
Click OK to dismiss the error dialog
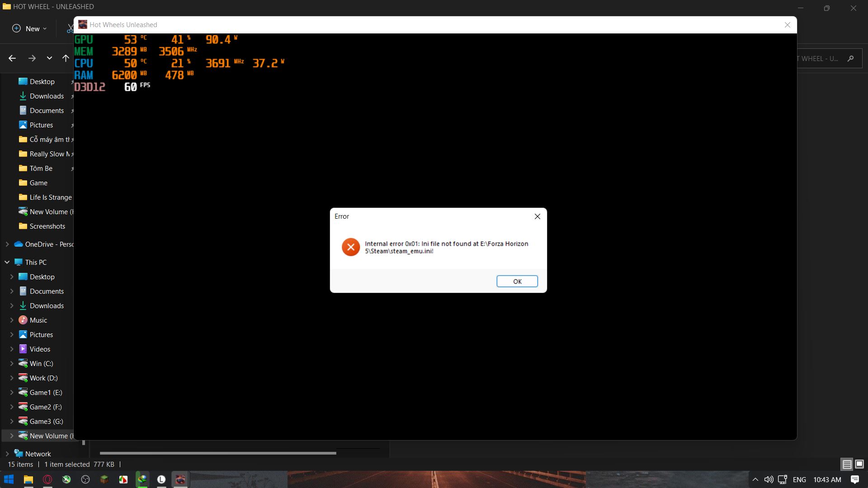click(516, 281)
